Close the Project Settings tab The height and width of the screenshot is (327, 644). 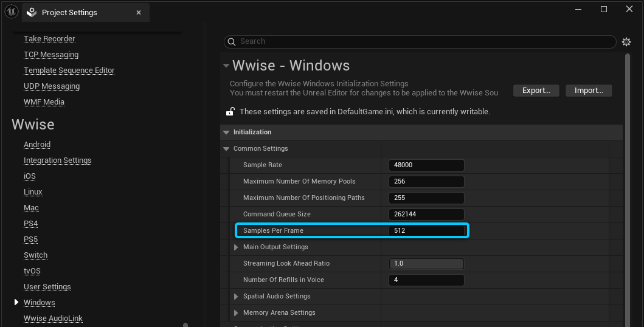click(x=139, y=13)
